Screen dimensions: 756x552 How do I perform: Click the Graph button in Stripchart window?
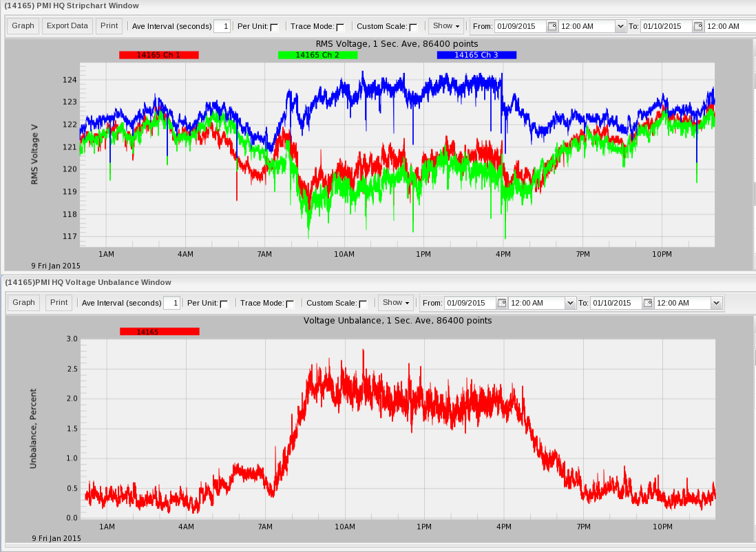tap(23, 26)
